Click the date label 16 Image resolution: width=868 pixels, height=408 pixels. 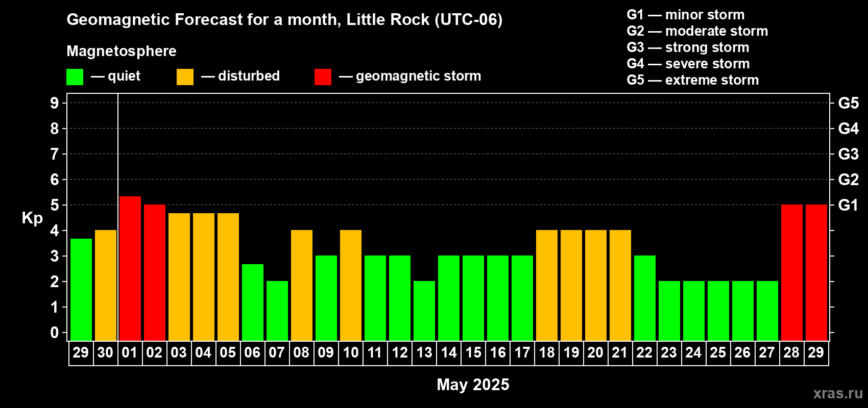click(497, 353)
